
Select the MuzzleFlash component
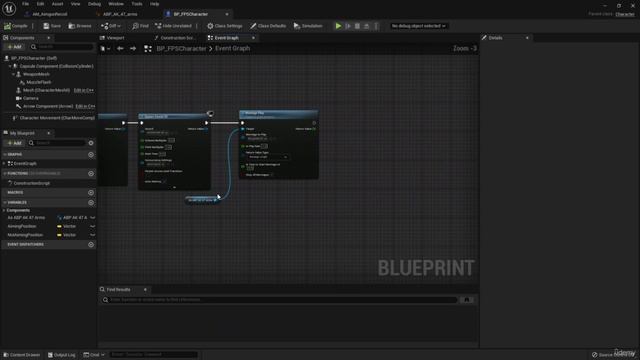pyautogui.click(x=39, y=82)
